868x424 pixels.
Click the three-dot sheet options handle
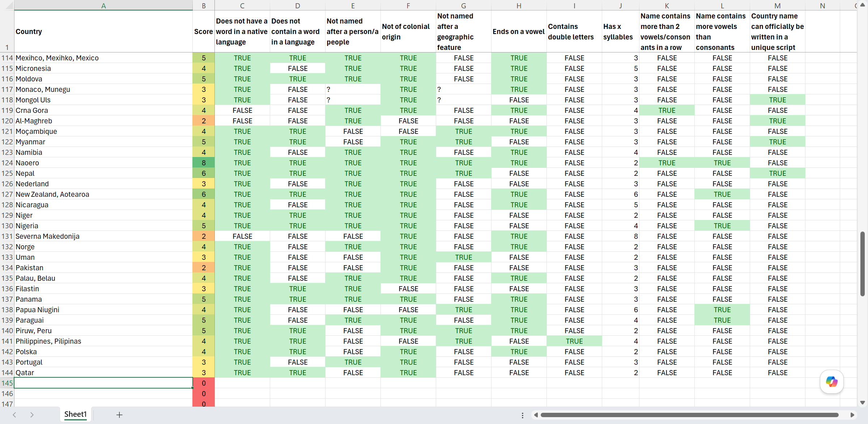(x=522, y=415)
